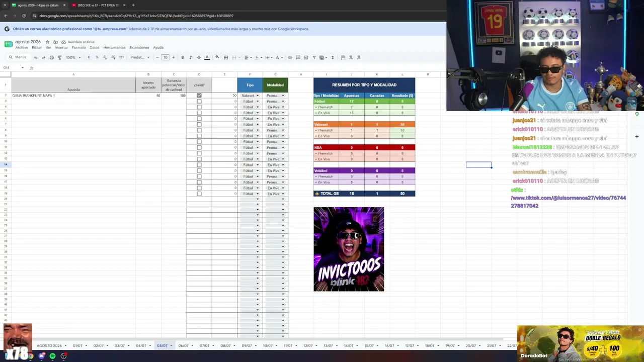Tick the ¿Salió? checkbox in row 5
Image resolution: width=644 pixels, height=362 pixels.
[199, 113]
